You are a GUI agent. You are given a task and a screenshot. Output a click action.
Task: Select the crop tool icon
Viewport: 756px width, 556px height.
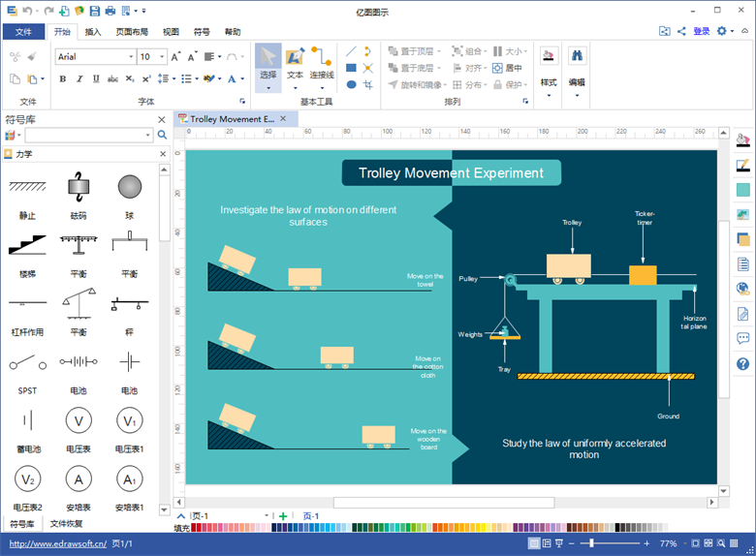(x=368, y=85)
